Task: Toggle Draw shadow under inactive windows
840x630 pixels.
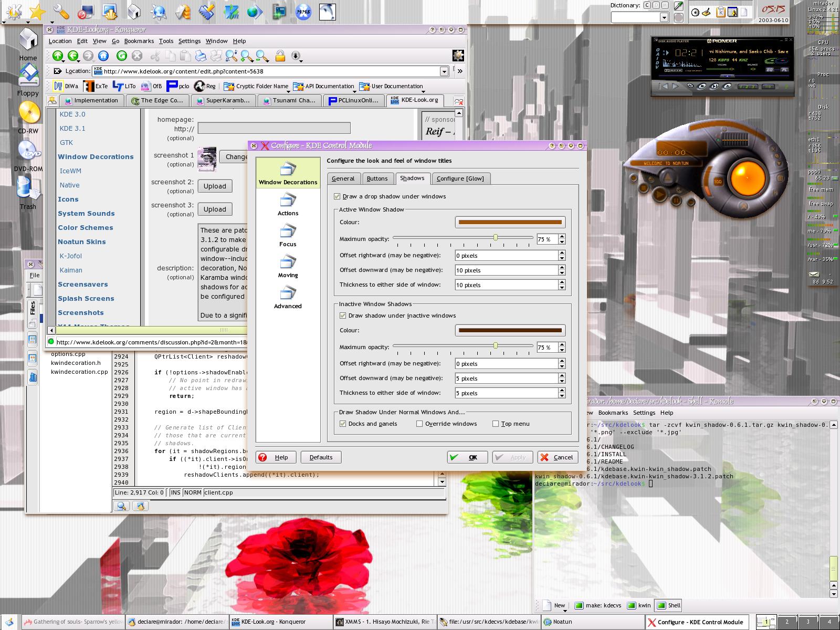Action: tap(343, 316)
